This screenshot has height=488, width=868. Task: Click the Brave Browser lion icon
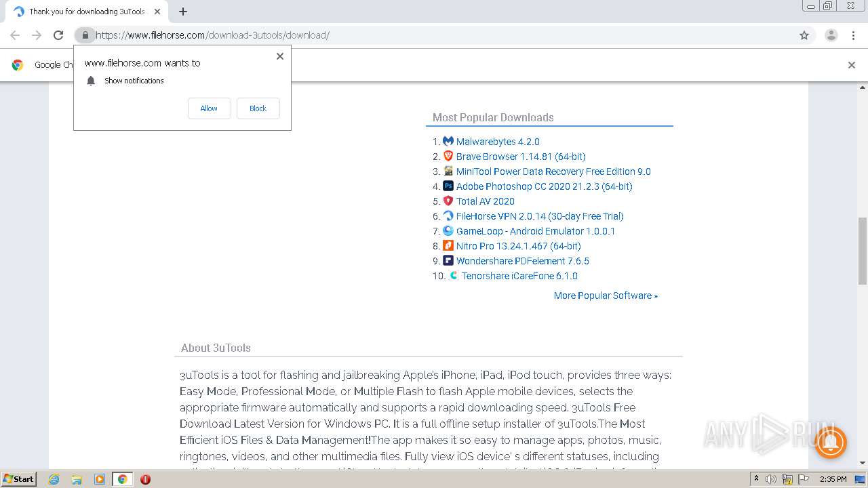click(448, 156)
